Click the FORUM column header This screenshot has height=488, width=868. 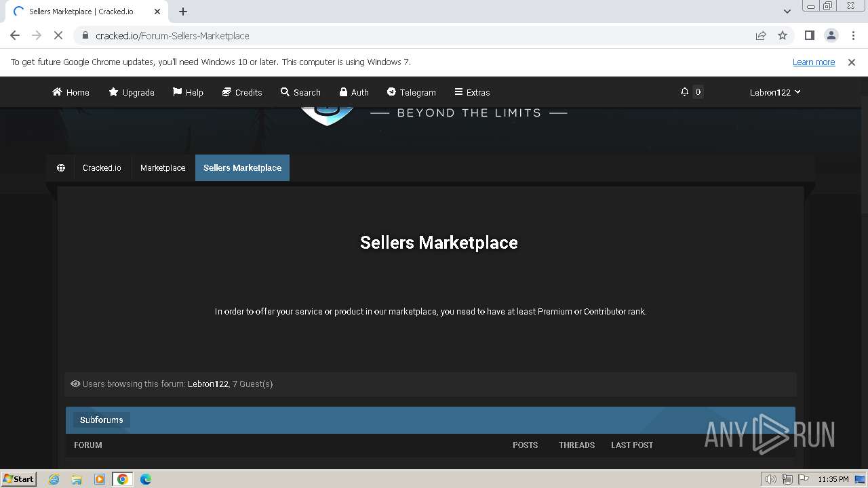pyautogui.click(x=88, y=445)
